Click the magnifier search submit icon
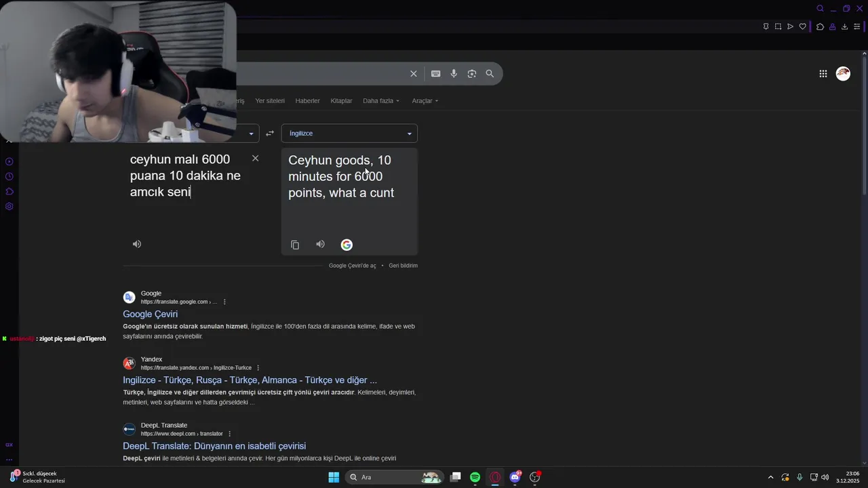The height and width of the screenshot is (488, 868). 490,74
